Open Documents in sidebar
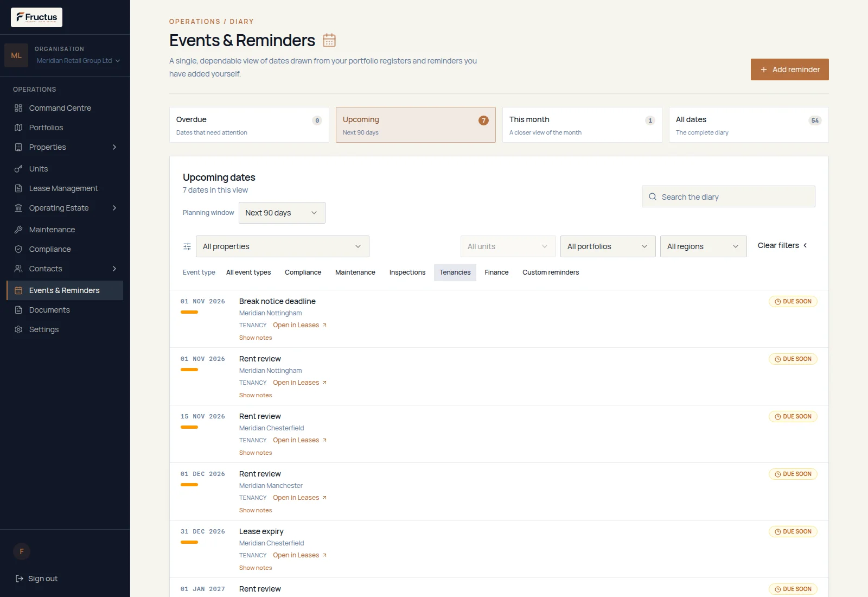 click(49, 310)
